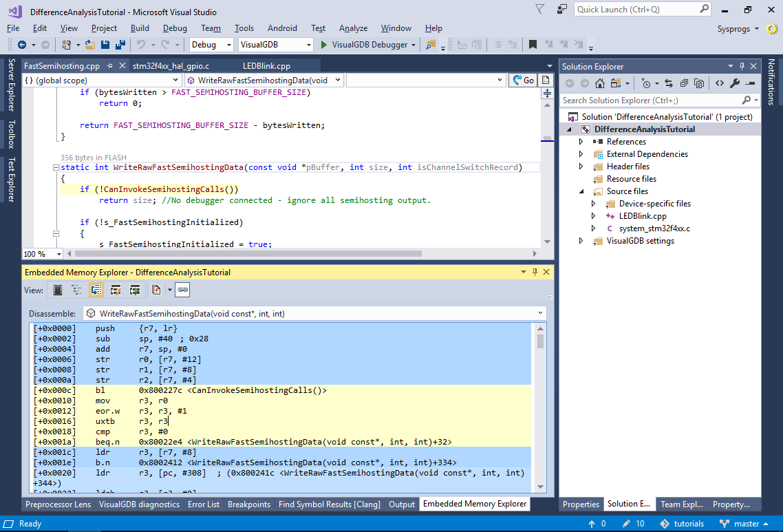Toggle auto-hide pin on Embedded Memory Explorer
Viewport: 783px width, 532px height.
coord(535,272)
